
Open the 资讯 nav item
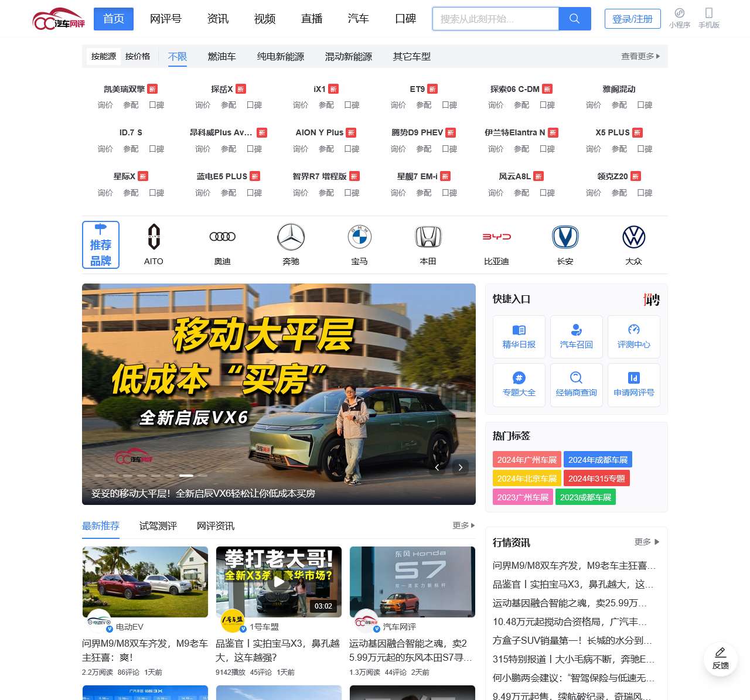[218, 19]
